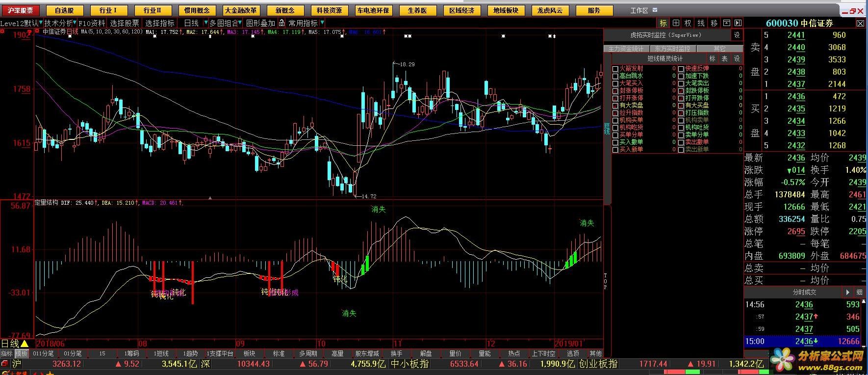Click sell level 1 price 2437

tap(796, 84)
